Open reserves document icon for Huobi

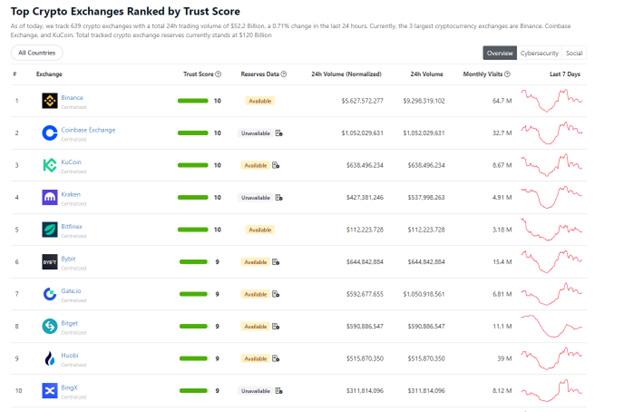[x=276, y=359]
